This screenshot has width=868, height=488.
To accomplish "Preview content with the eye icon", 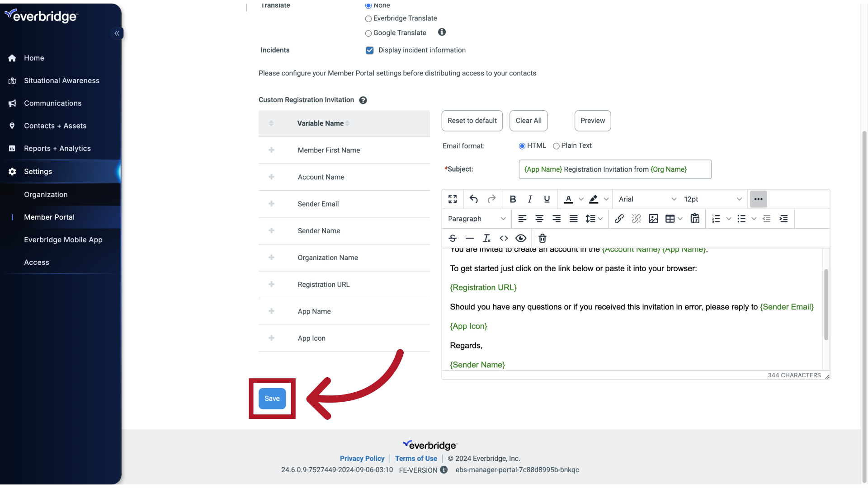I will [521, 238].
